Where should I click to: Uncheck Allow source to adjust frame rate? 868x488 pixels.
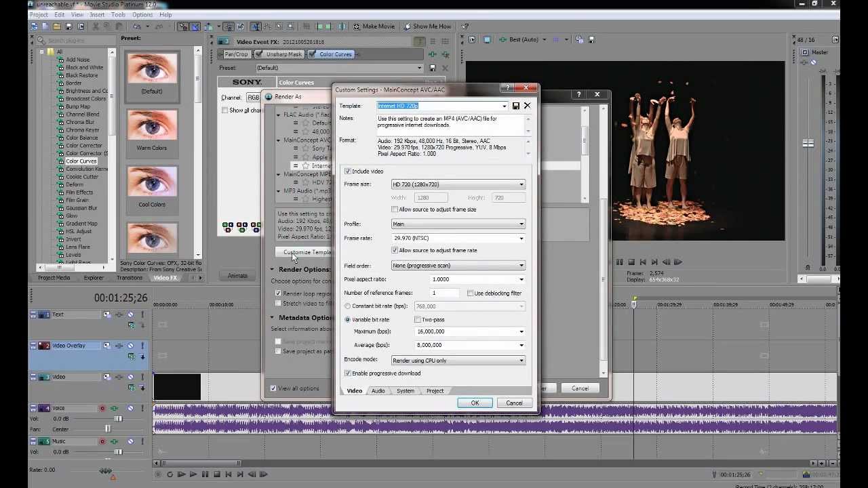(395, 250)
